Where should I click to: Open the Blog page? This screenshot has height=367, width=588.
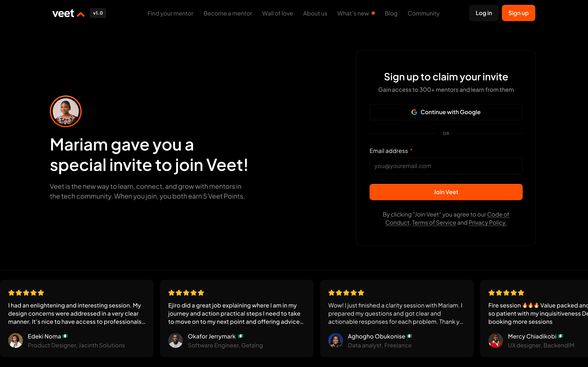(391, 14)
